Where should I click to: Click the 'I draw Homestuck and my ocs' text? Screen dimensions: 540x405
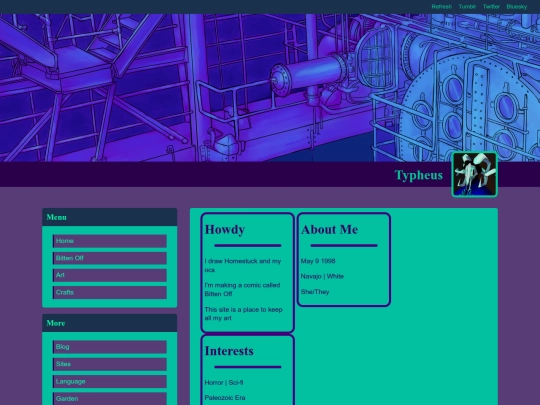tap(243, 266)
